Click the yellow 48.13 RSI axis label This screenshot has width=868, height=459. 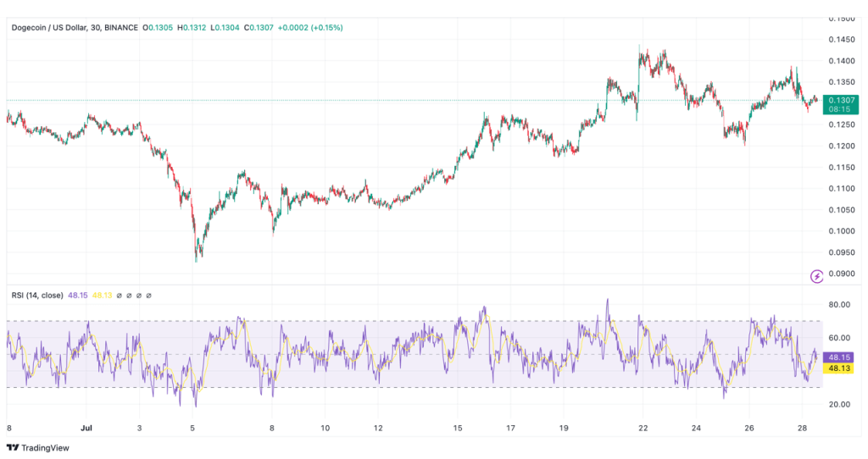(x=840, y=368)
